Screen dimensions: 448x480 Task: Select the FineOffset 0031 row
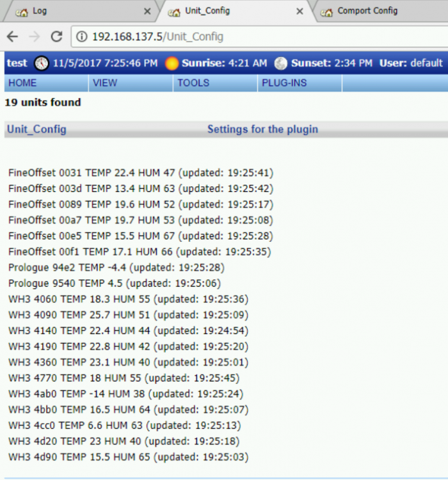coord(141,173)
